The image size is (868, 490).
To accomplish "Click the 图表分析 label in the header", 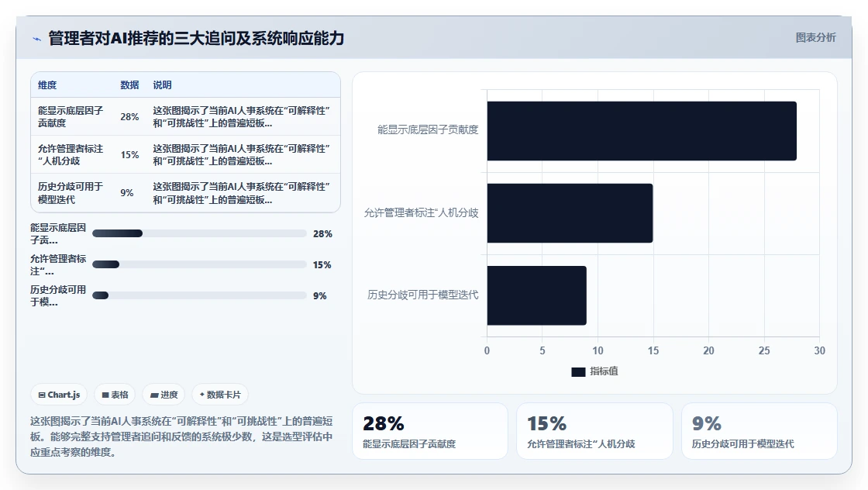I will point(815,38).
